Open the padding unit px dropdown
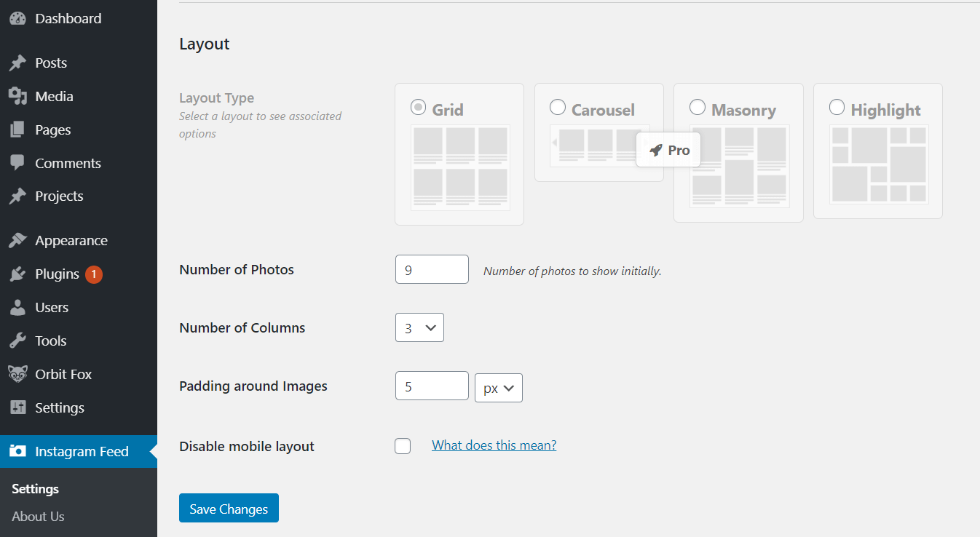 tap(498, 388)
